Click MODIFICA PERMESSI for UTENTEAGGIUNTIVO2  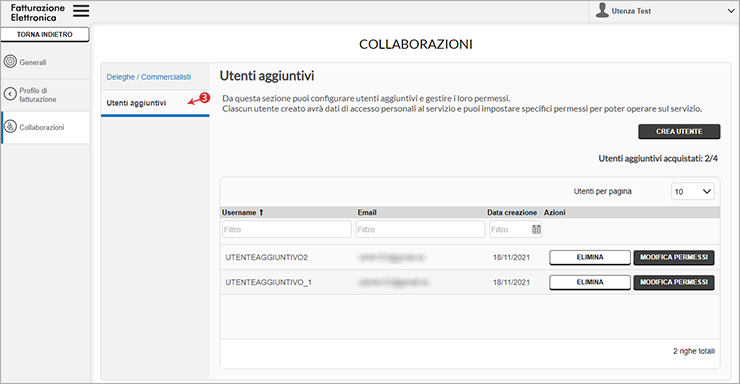[674, 258]
